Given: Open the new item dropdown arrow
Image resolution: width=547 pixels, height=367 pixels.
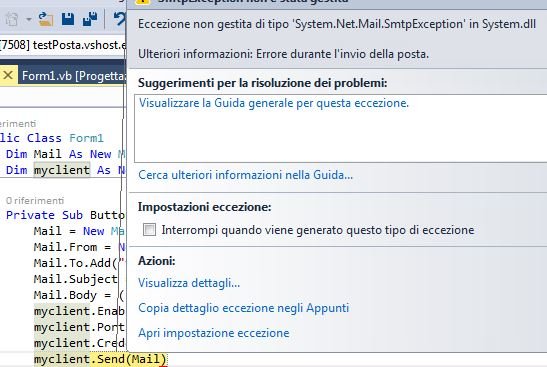Looking at the screenshot, I should coord(29,20).
